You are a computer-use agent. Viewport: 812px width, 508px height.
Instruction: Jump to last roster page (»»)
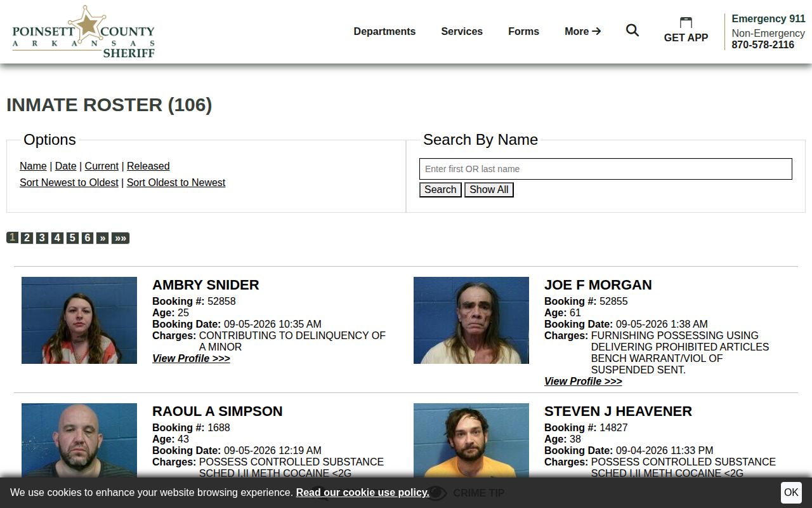coord(121,238)
